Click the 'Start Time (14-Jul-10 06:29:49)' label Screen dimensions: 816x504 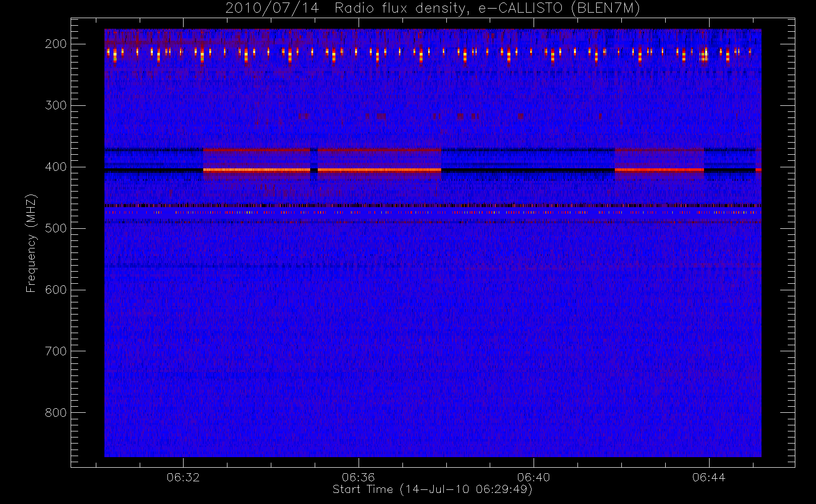(x=433, y=489)
